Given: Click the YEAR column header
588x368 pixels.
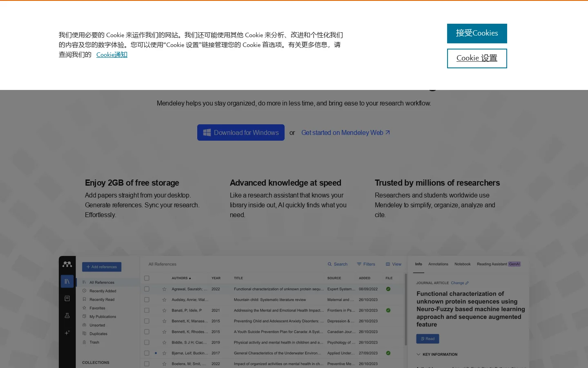Looking at the screenshot, I should coord(216,278).
